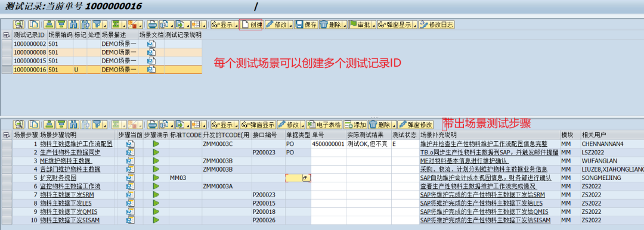
Task: Click 弹窗显示 button in lower toolbar
Action: [x=258, y=125]
